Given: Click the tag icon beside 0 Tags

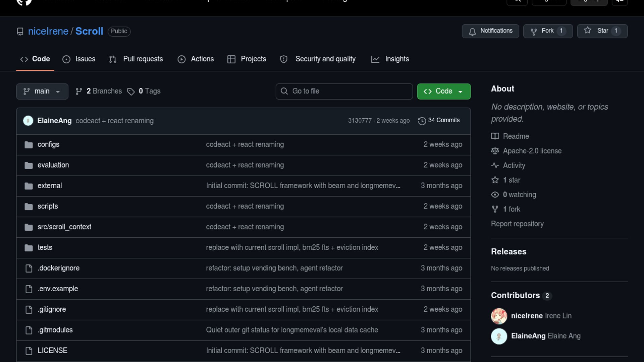Looking at the screenshot, I should [x=131, y=92].
